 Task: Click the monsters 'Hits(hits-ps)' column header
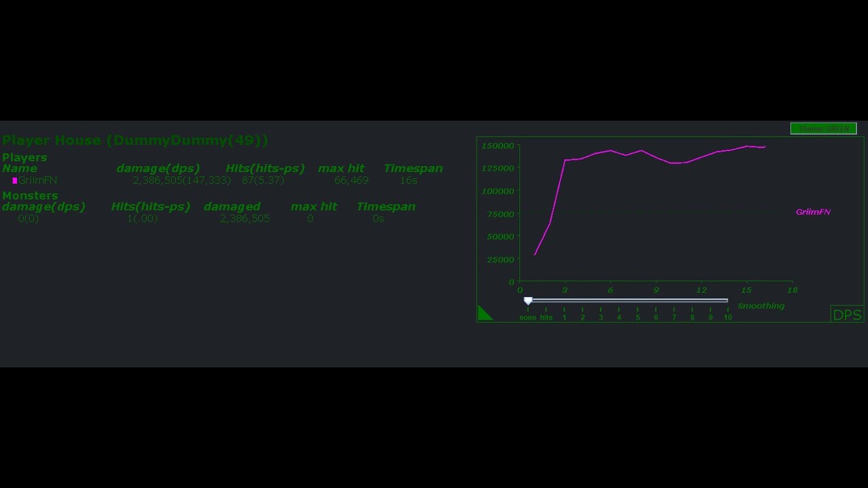pyautogui.click(x=151, y=207)
